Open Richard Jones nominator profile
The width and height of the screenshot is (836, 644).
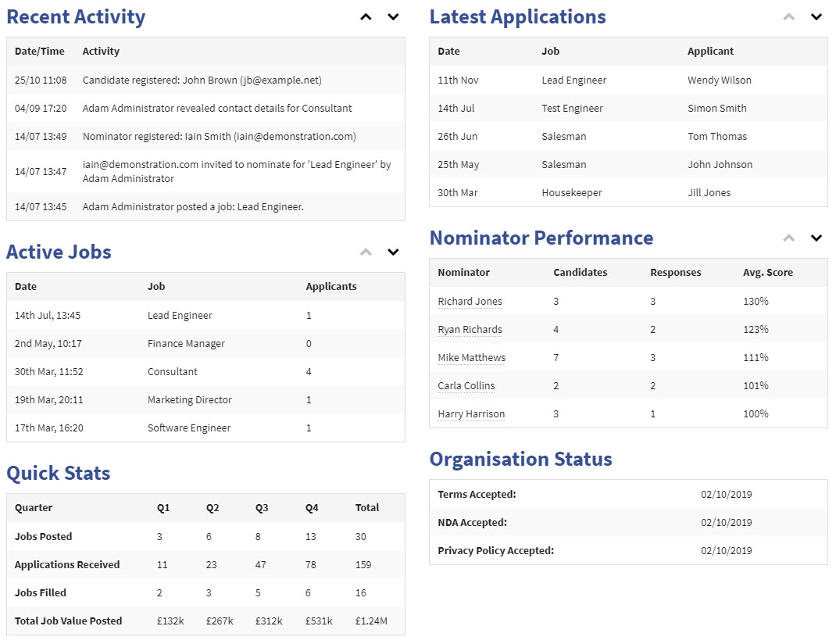coord(470,302)
